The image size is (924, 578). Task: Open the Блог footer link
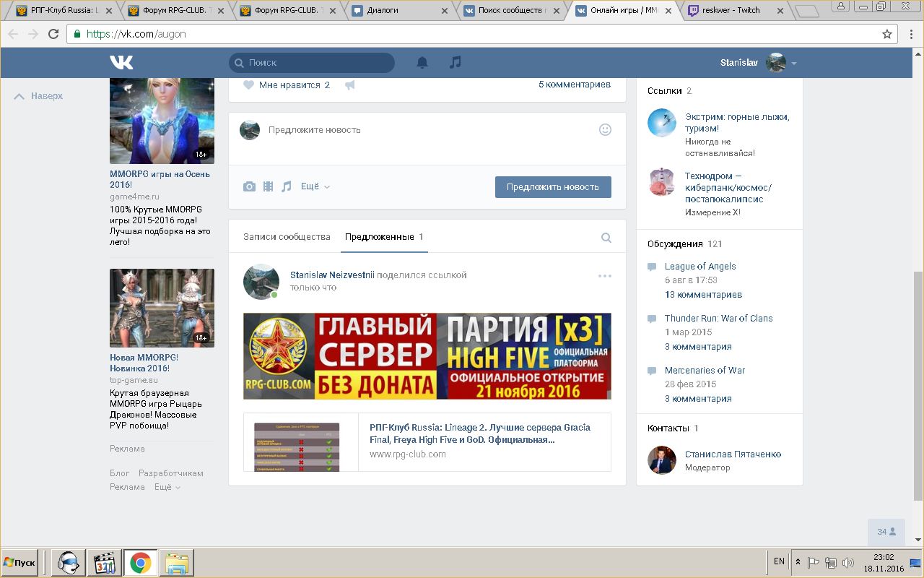click(120, 473)
